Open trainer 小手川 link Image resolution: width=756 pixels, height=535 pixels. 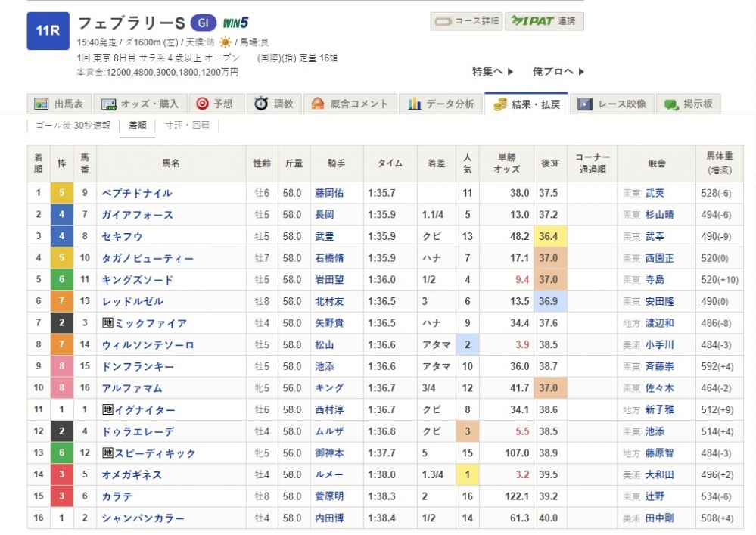[660, 344]
